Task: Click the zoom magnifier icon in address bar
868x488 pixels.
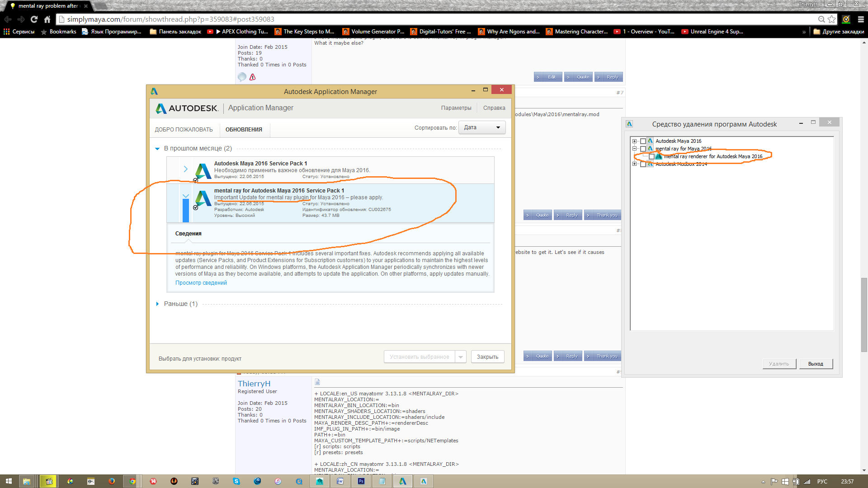Action: point(821,19)
